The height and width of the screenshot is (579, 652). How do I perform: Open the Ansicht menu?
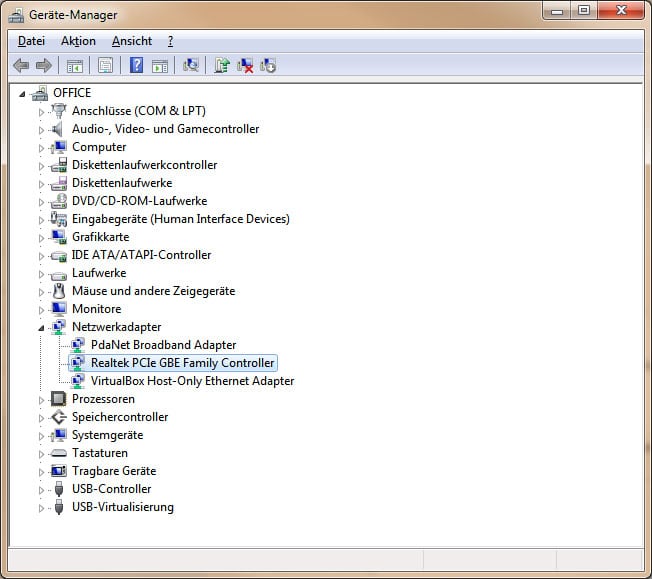132,41
